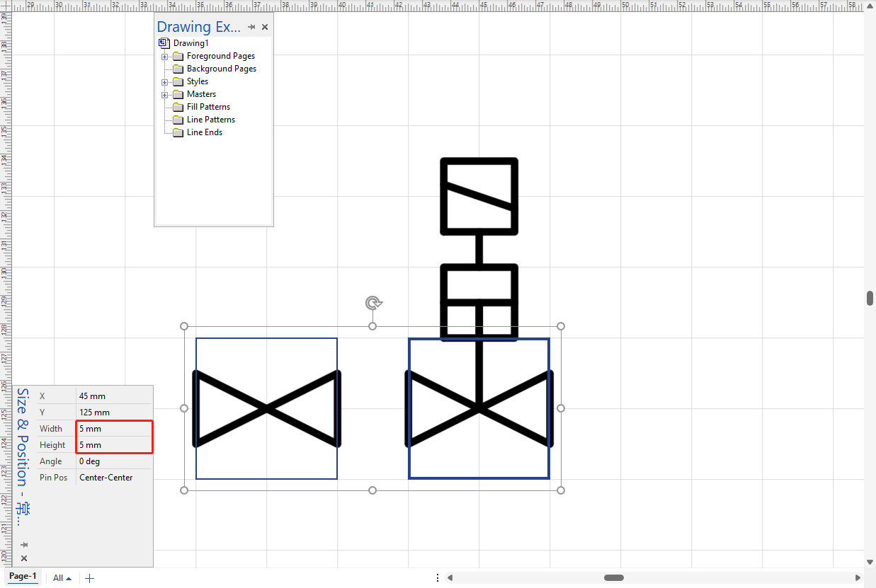This screenshot has width=876, height=588.
Task: Click the X position field
Action: (x=113, y=396)
